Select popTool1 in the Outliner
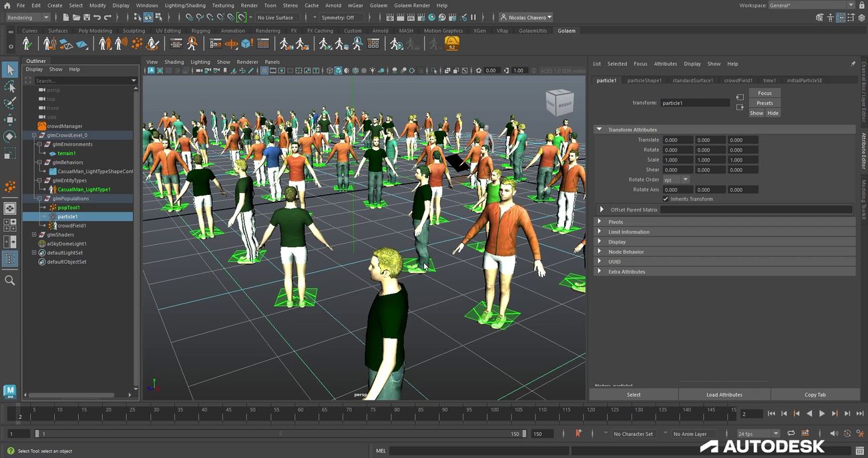Screen dimensions: 868x458 click(69, 208)
